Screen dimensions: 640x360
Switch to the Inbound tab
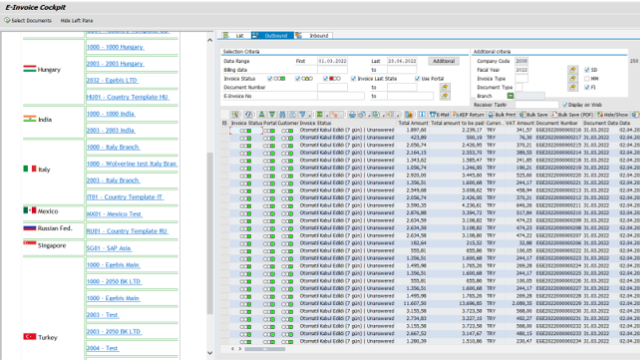click(x=313, y=36)
